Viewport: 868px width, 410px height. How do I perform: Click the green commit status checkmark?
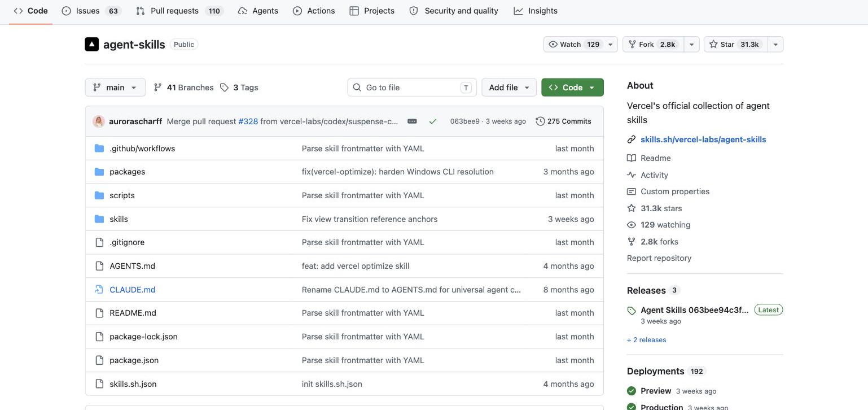pos(433,121)
